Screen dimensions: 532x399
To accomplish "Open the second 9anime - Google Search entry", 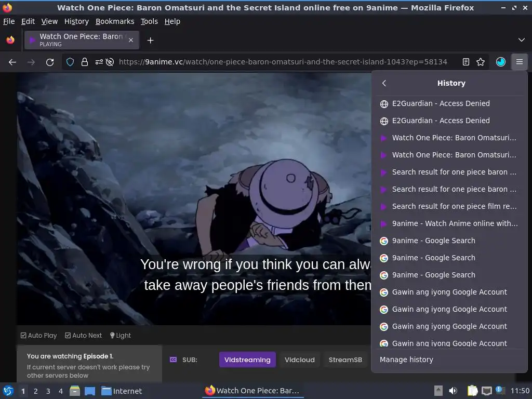I will (x=449, y=258).
